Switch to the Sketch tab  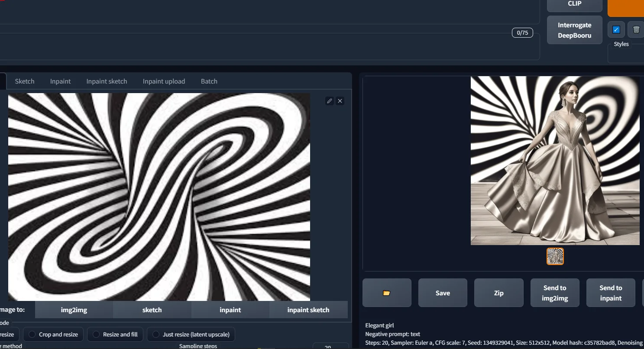pyautogui.click(x=25, y=81)
